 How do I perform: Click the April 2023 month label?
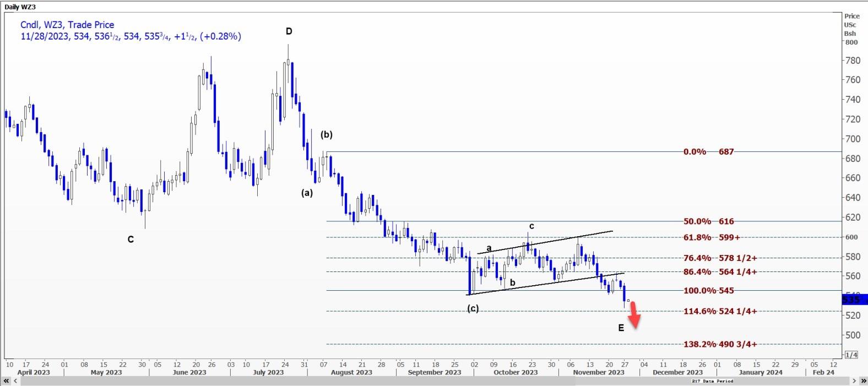33,372
